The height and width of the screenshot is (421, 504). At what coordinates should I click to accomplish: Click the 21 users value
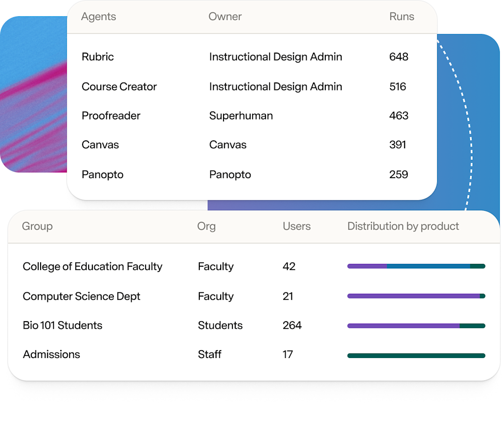(x=287, y=297)
